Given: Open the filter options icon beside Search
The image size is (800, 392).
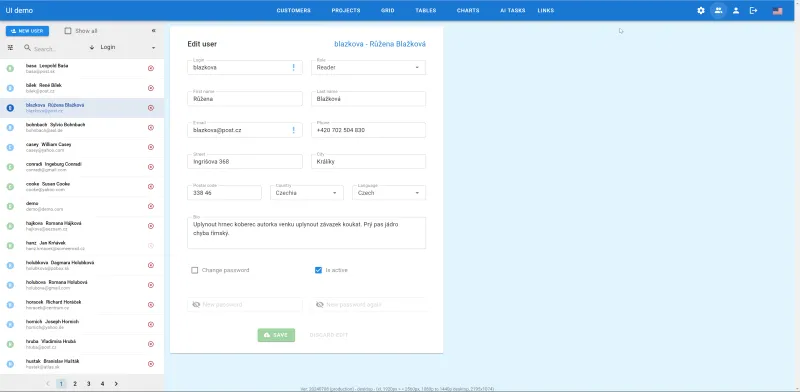Looking at the screenshot, I should [x=10, y=47].
